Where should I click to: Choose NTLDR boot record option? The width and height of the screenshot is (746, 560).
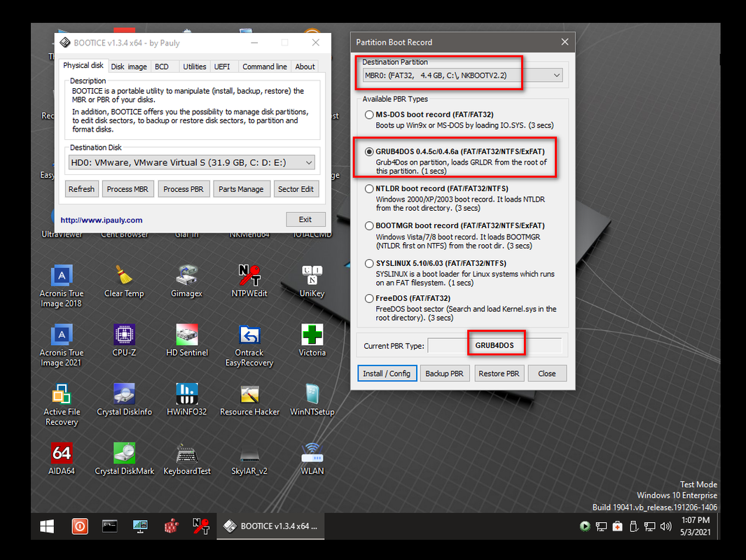(369, 189)
